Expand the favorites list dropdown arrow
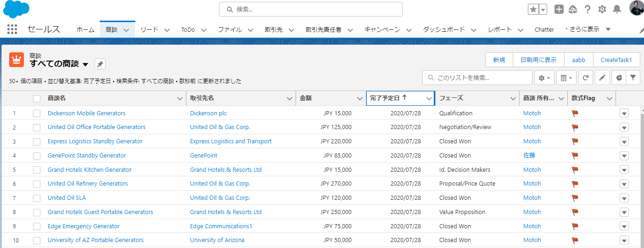This screenshot has height=248, width=644. 543,9
